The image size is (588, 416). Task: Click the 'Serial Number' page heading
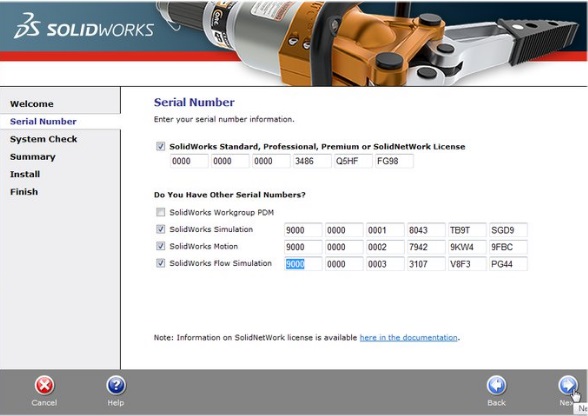click(194, 102)
